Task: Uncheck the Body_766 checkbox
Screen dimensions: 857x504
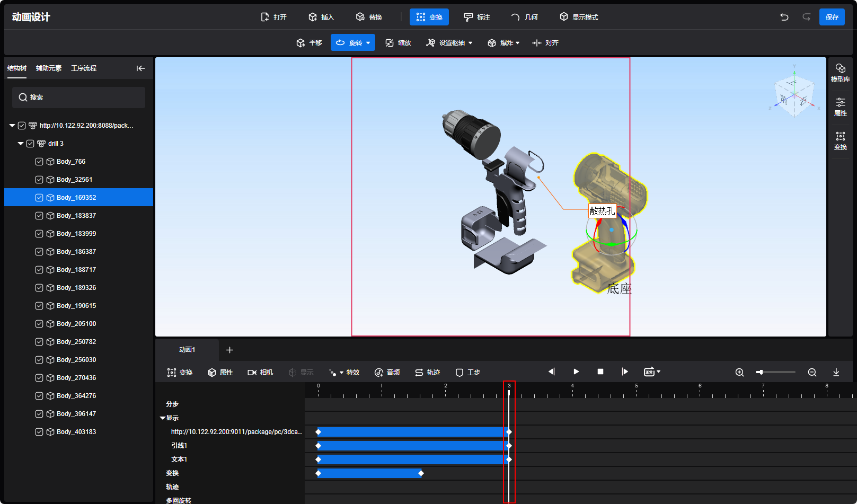Action: click(x=39, y=162)
